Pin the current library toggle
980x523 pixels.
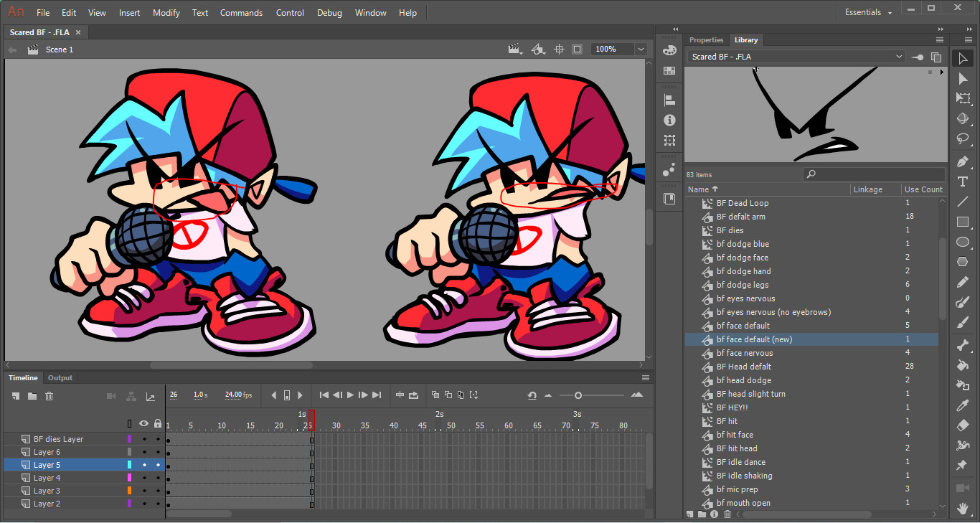tap(918, 57)
